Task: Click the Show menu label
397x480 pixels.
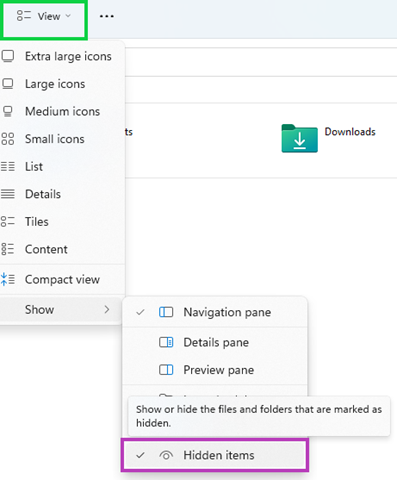Action: click(39, 310)
